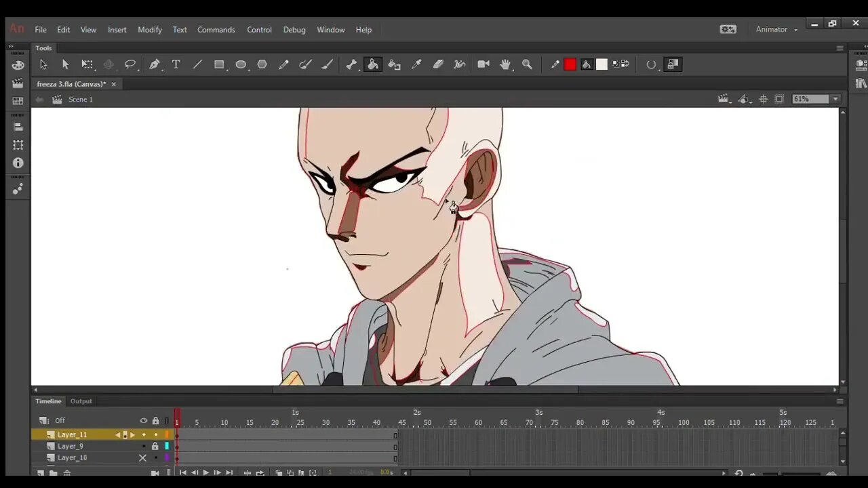The width and height of the screenshot is (868, 488).
Task: Select the Line tool
Action: (x=197, y=64)
